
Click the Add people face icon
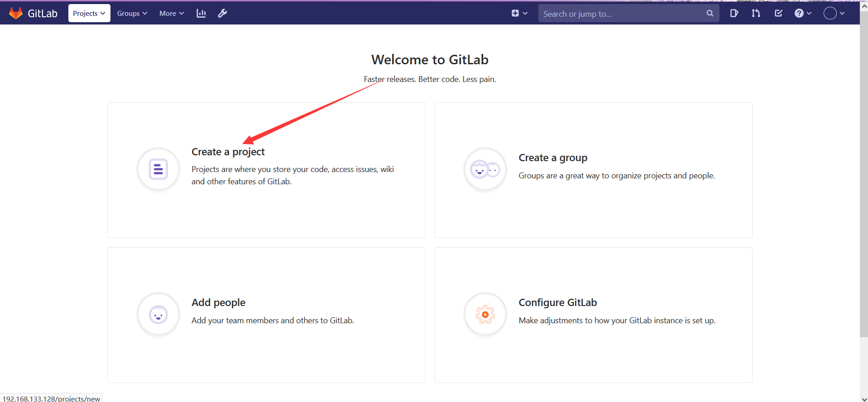[x=158, y=314]
